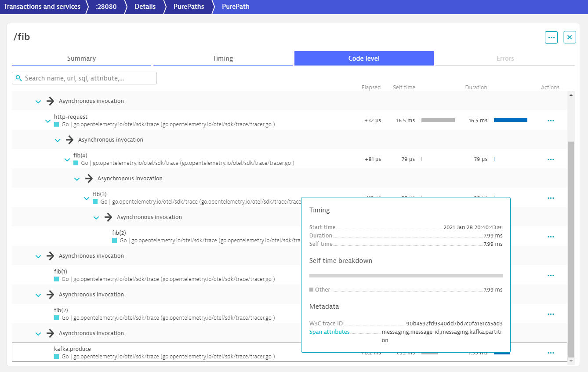Click the self time breakdown bar in popup

[x=406, y=276]
